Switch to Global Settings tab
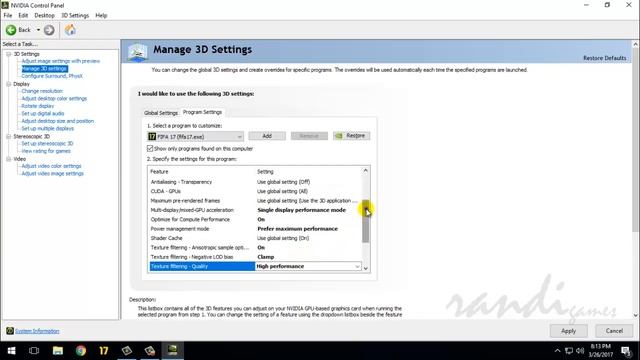The height and width of the screenshot is (360, 640). click(x=161, y=113)
